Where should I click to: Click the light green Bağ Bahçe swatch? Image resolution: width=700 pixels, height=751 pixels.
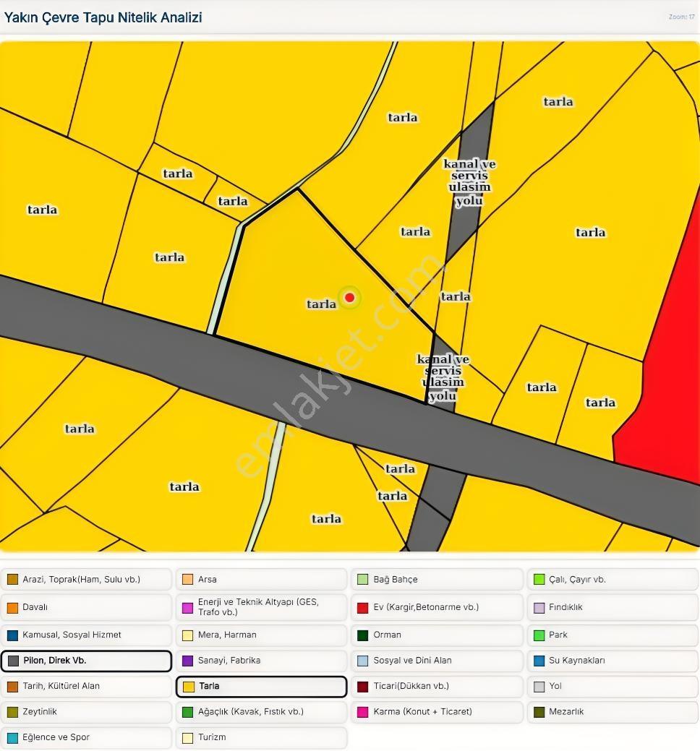point(363,580)
